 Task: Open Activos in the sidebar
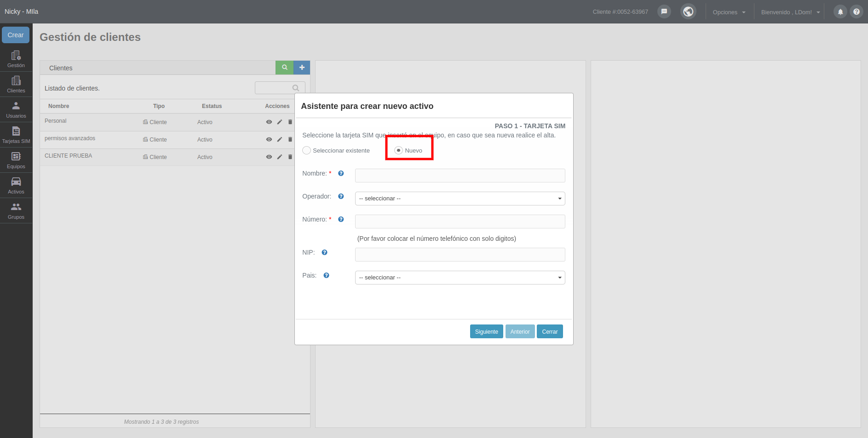(16, 186)
